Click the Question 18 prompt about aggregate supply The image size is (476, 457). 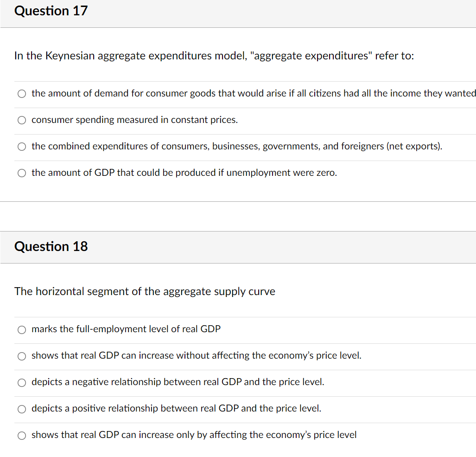[x=145, y=291]
